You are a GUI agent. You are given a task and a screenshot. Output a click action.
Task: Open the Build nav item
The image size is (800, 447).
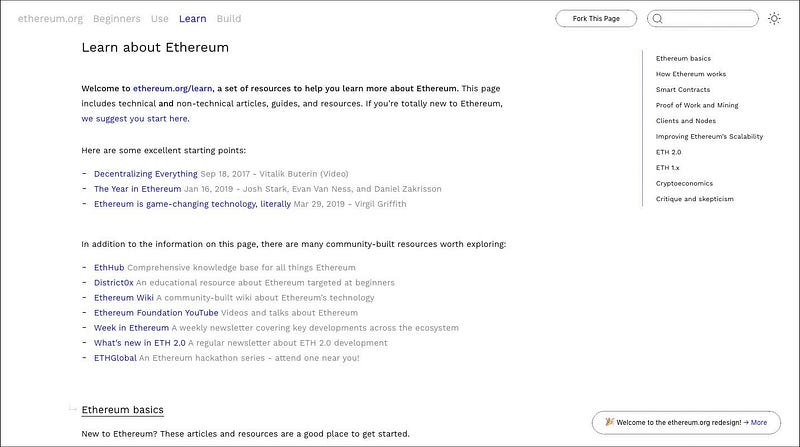[x=229, y=18]
